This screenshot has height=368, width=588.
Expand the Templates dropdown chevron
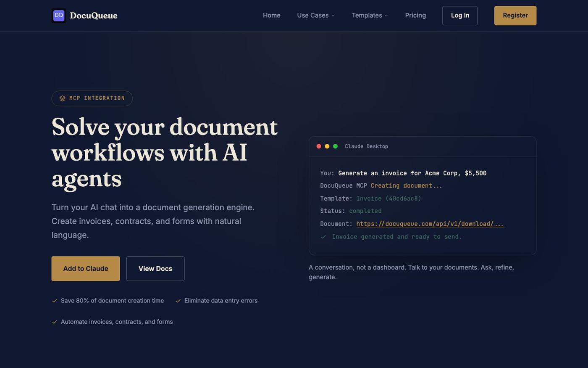pos(386,16)
